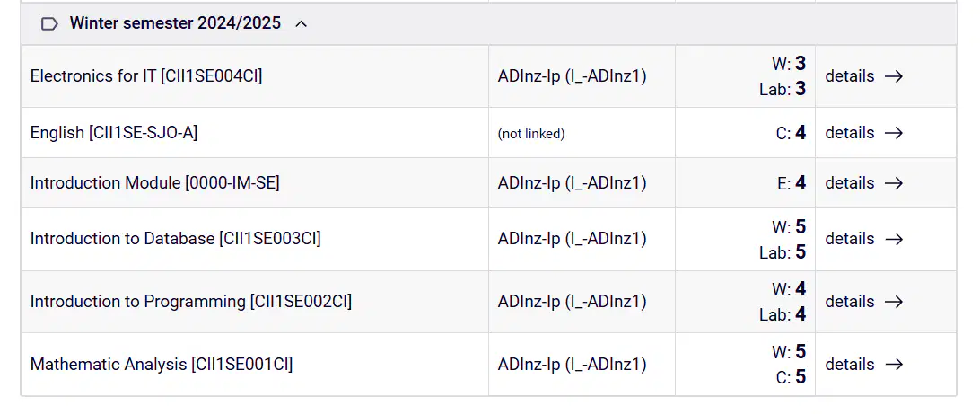Open details for Mathematic Analysis
Screen dimensions: 980x414
pyautogui.click(x=864, y=364)
